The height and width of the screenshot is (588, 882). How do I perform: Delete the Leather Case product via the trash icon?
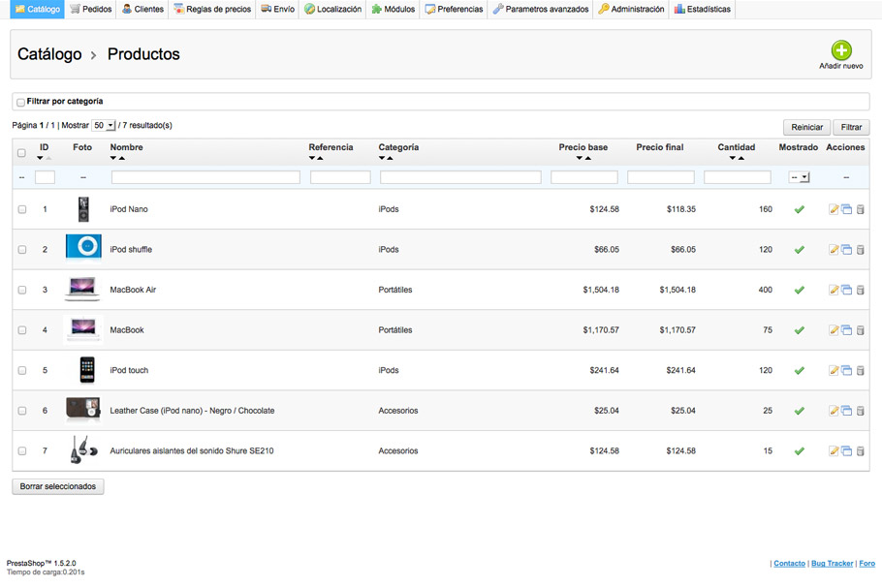click(x=860, y=411)
